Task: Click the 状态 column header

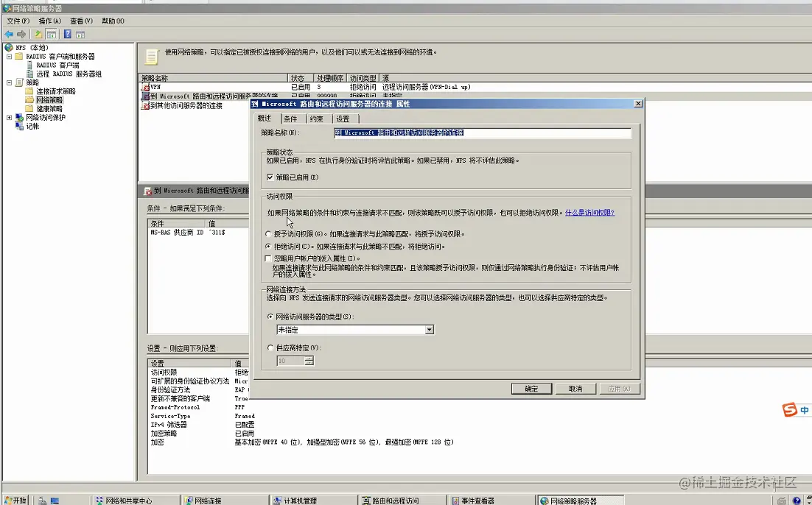Action: click(x=301, y=78)
